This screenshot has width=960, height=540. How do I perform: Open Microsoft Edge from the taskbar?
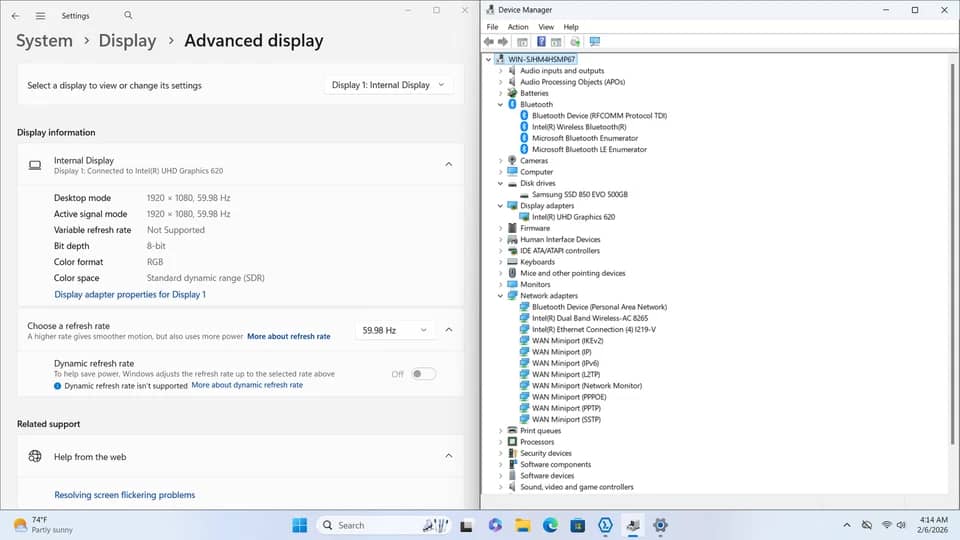tap(550, 525)
